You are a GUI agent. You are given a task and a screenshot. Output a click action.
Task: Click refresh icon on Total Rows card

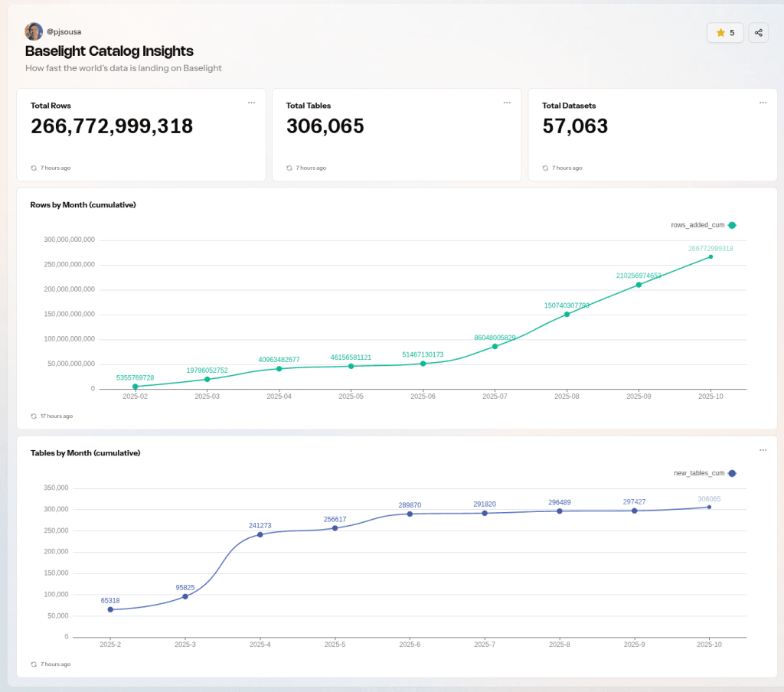click(x=34, y=168)
